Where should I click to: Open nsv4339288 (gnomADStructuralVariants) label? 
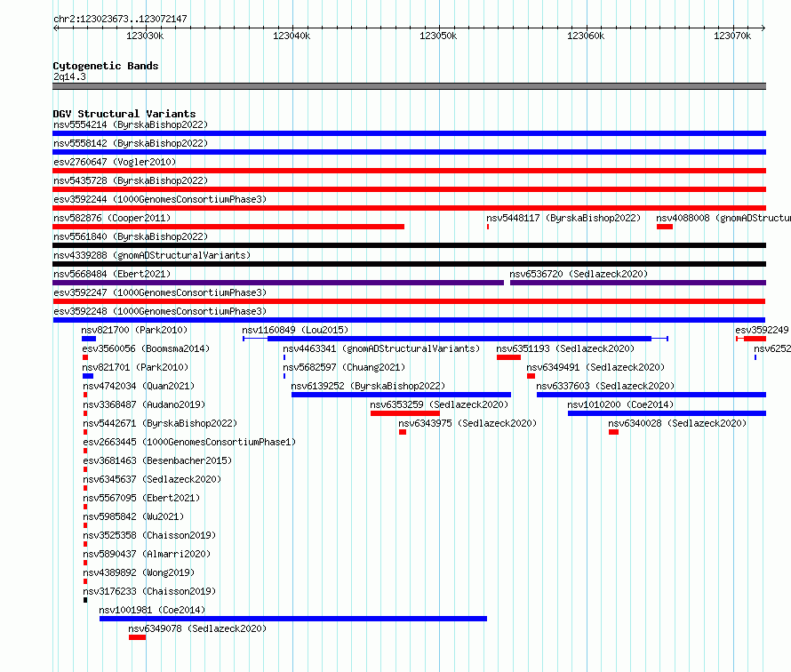[152, 255]
